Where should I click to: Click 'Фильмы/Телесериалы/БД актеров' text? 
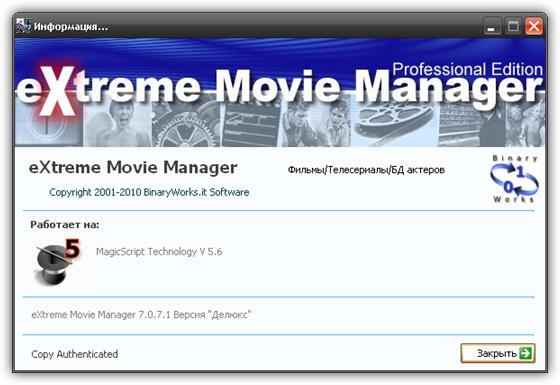(x=366, y=170)
